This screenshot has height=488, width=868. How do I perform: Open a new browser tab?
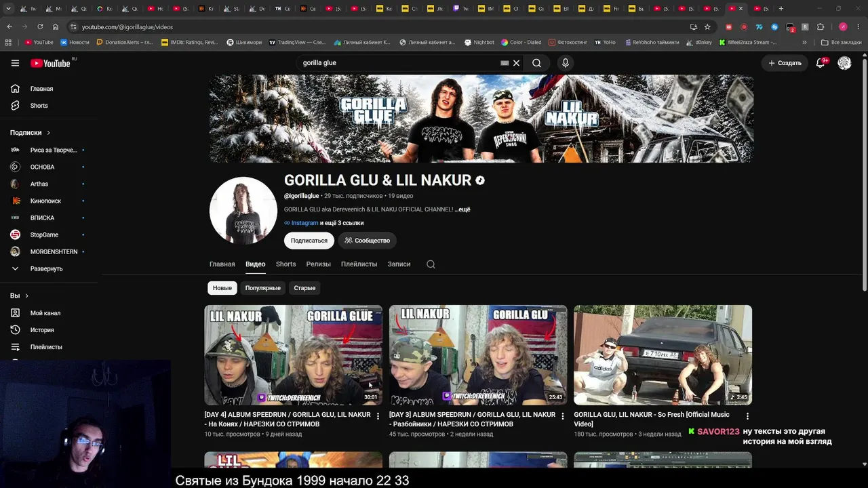pos(781,9)
